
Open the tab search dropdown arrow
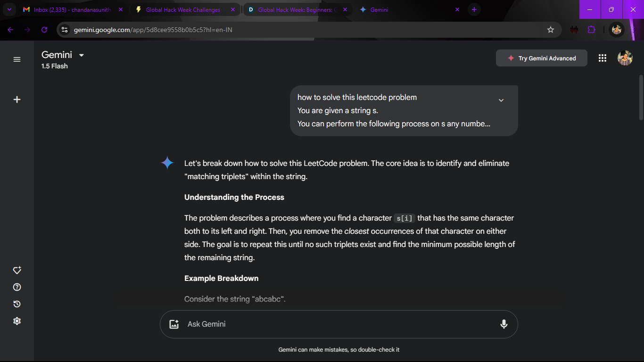tap(9, 9)
